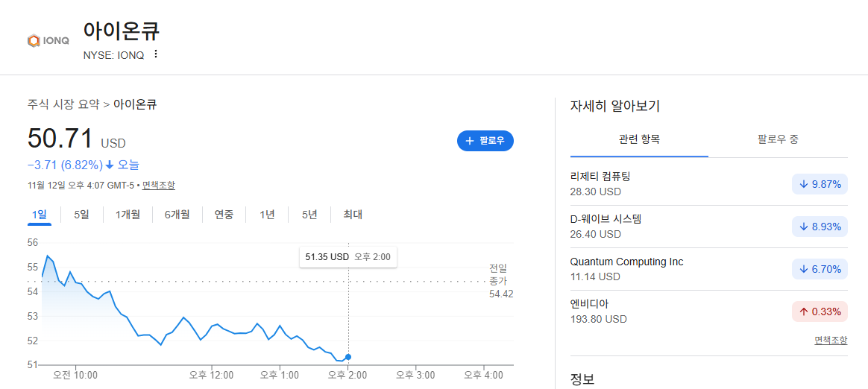Click the IONQ company logo

pos(48,40)
